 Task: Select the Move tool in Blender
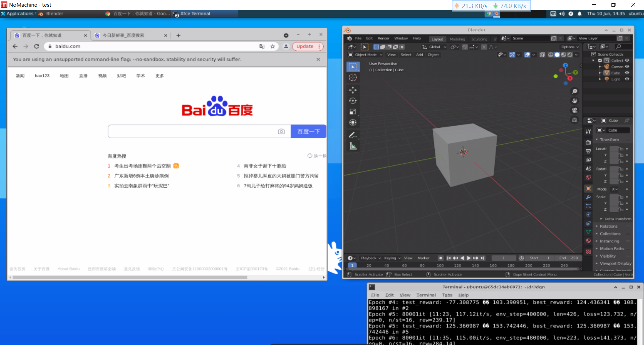pos(353,90)
